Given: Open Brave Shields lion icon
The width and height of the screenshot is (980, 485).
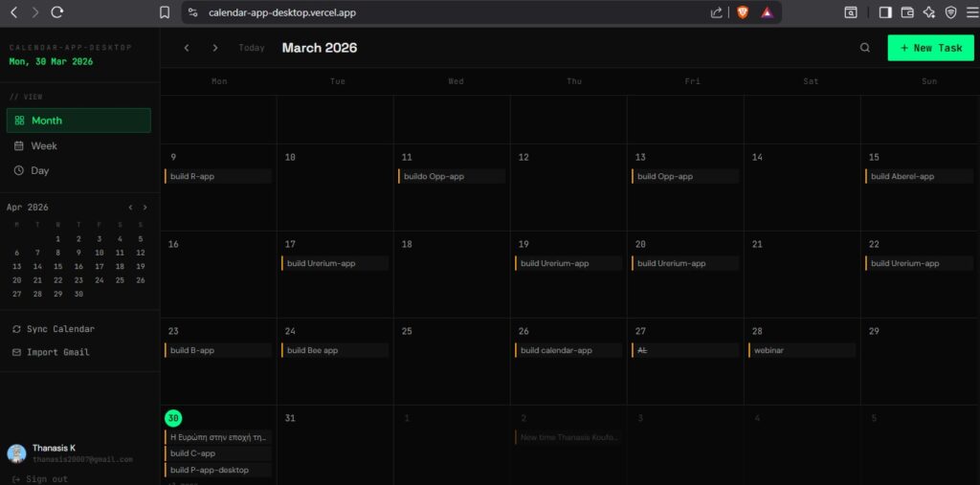Looking at the screenshot, I should 743,12.
